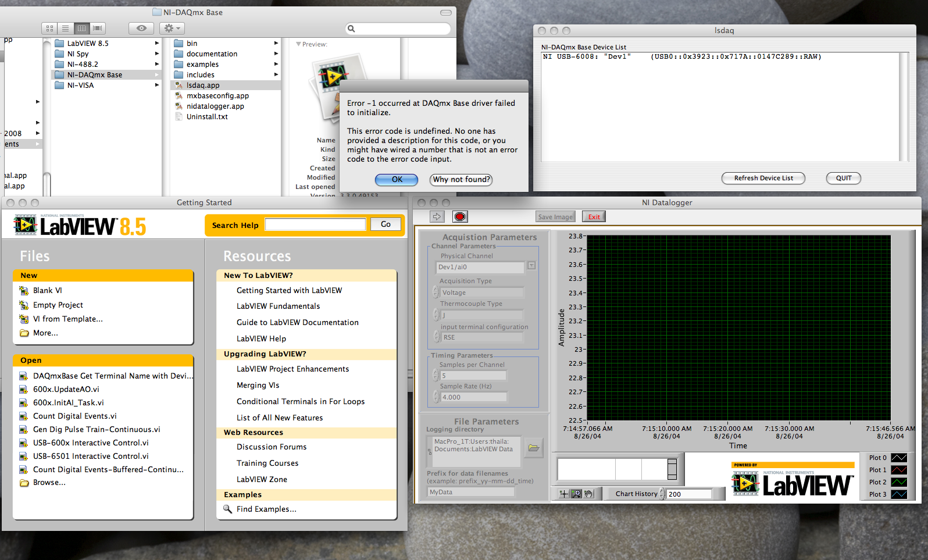
Task: Click the Plot 2 green legend swatch
Action: coord(899,482)
